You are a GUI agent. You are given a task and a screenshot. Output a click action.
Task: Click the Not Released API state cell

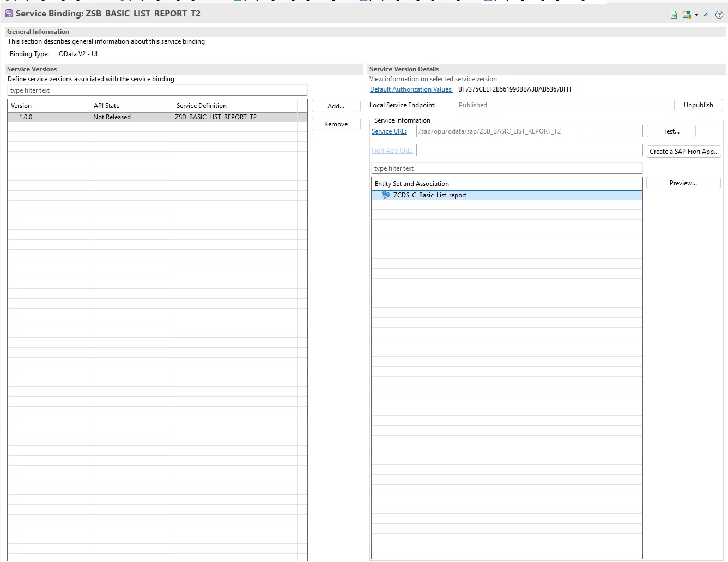131,117
